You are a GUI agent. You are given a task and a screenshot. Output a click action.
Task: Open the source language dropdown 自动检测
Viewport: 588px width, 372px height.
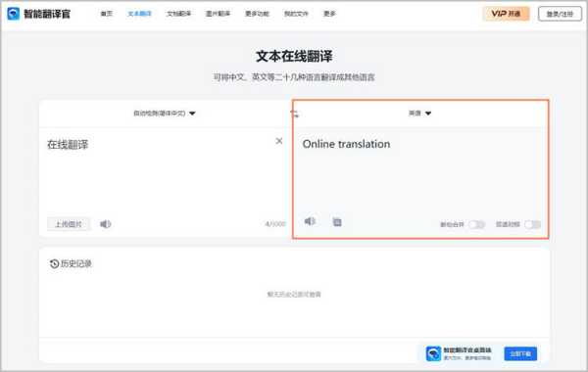tap(165, 114)
